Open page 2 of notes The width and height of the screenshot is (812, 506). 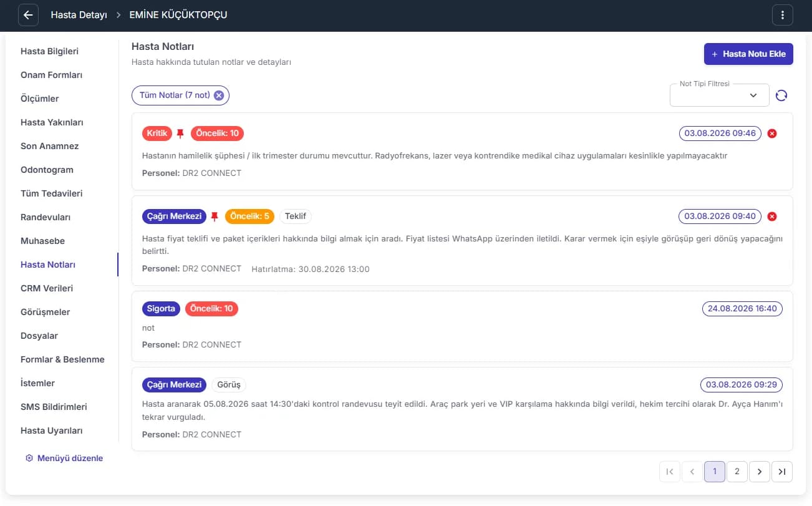pyautogui.click(x=737, y=472)
